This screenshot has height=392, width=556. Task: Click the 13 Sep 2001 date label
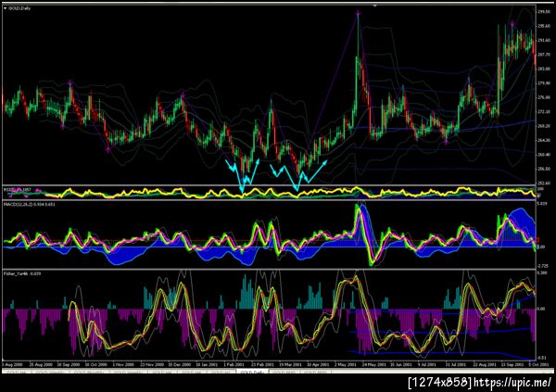512,364
